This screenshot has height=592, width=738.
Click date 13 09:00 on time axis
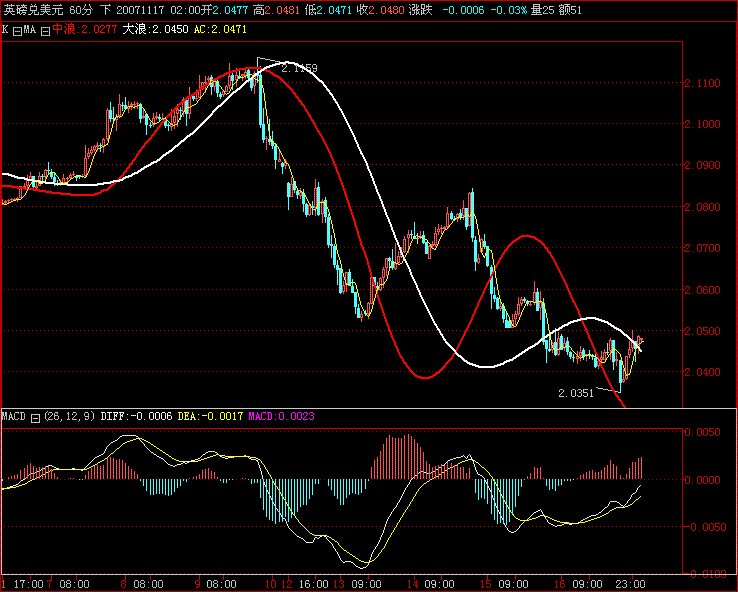tap(357, 583)
